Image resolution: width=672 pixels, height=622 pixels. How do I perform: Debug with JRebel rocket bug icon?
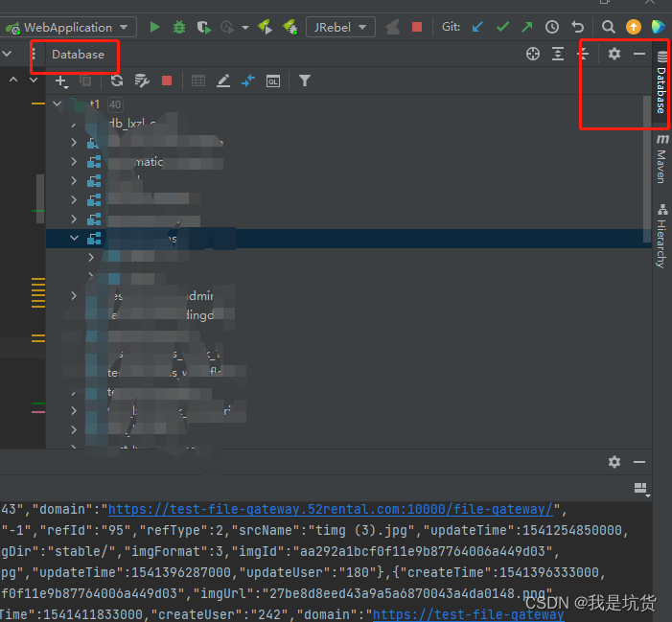click(x=290, y=27)
